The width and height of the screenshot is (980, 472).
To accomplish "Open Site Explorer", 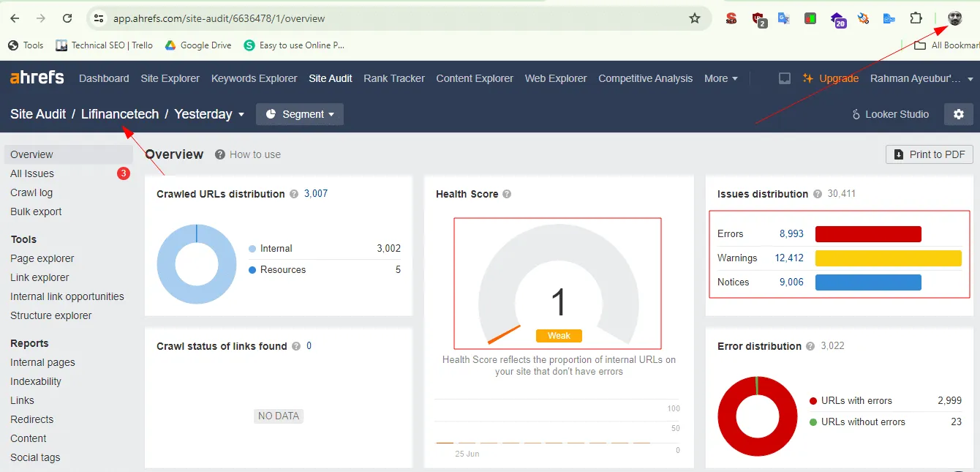I will 170,78.
